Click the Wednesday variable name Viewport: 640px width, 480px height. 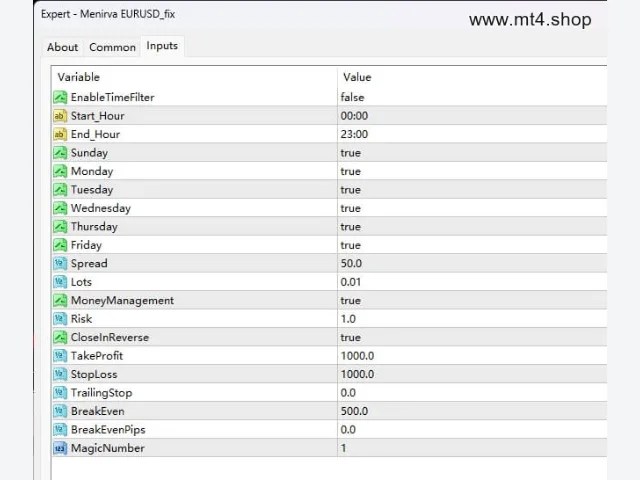[101, 208]
